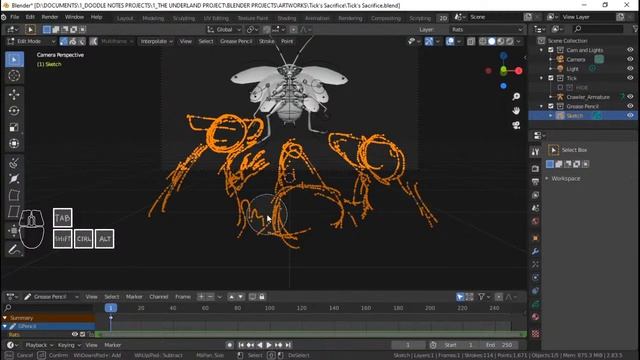
Task: Select the Transform tool
Action: tap(14, 143)
